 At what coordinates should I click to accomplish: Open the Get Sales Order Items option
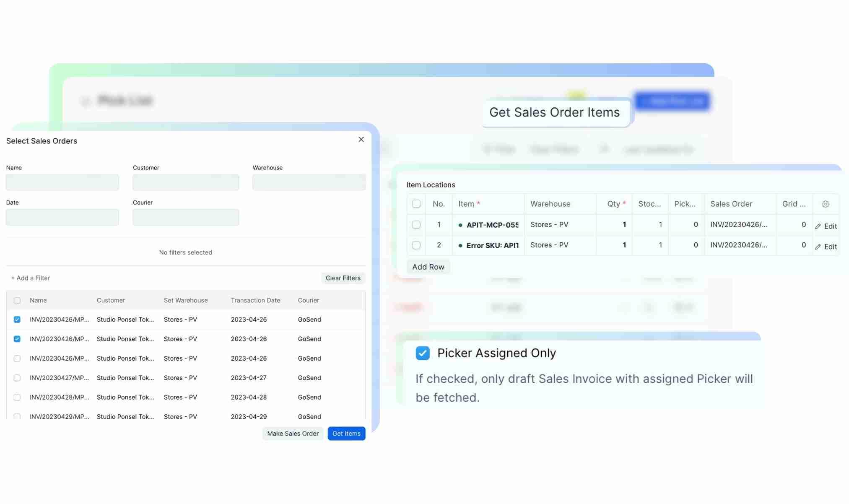point(554,112)
